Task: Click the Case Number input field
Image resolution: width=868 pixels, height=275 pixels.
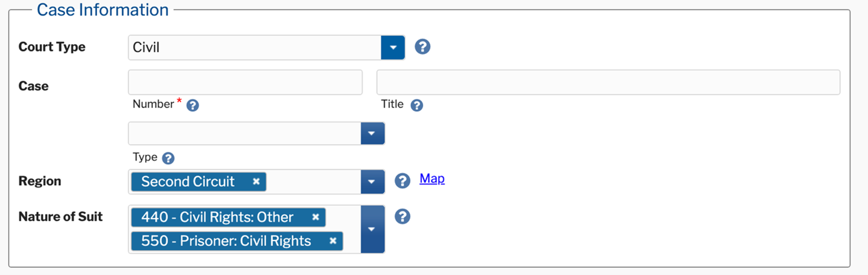Action: [x=245, y=83]
